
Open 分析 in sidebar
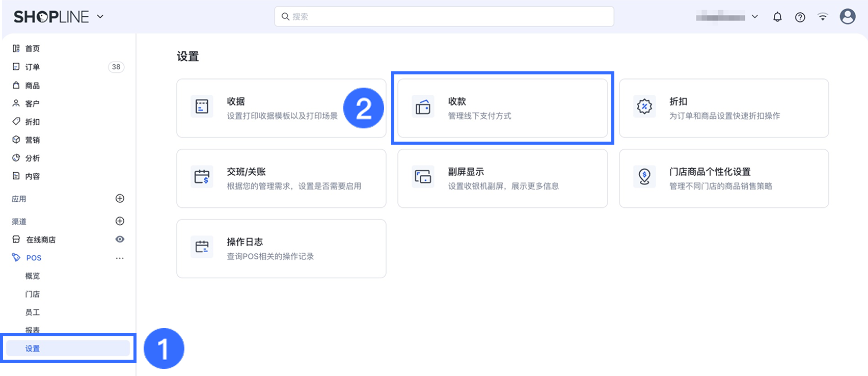pos(33,158)
